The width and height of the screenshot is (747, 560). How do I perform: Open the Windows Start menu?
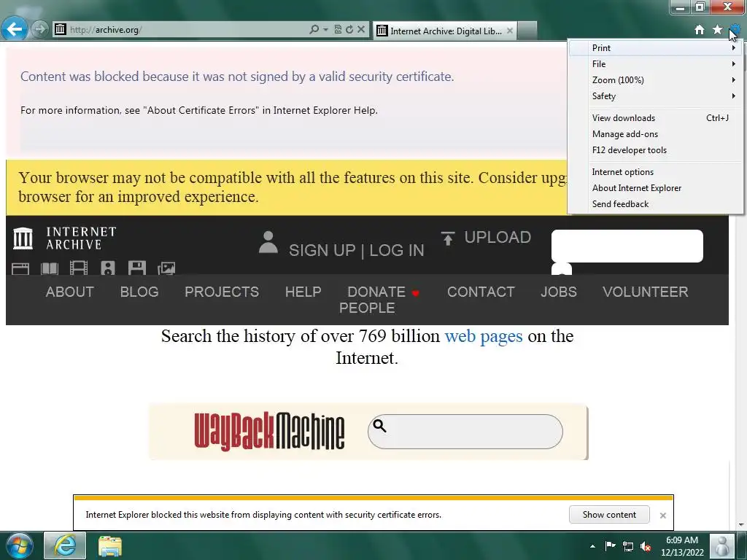[20, 545]
